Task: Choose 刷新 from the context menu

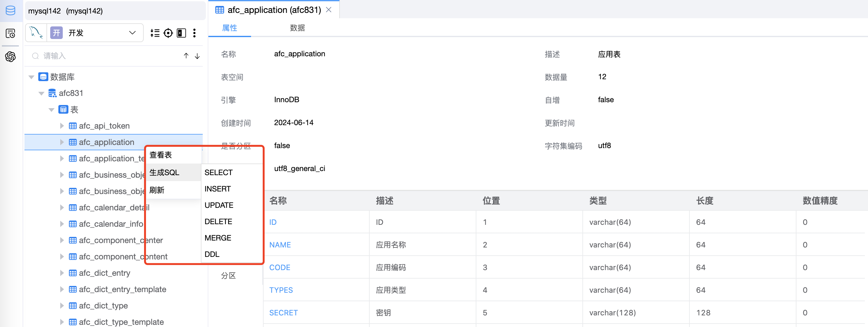Action: [157, 190]
